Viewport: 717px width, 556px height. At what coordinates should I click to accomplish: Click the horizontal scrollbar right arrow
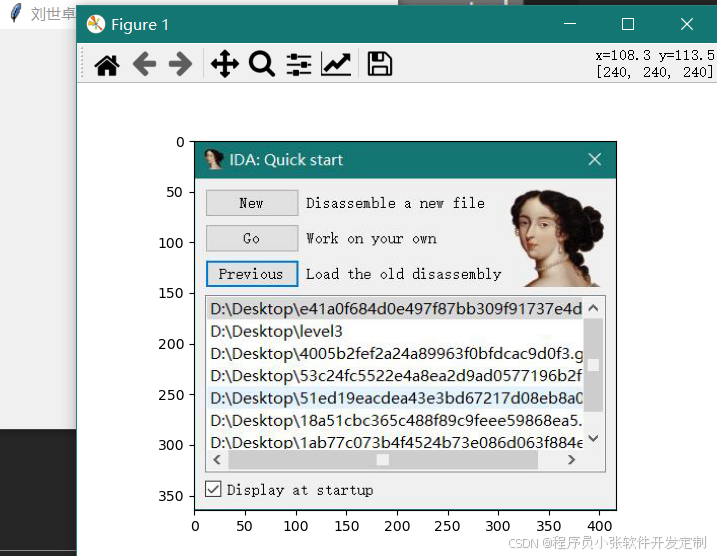(571, 460)
